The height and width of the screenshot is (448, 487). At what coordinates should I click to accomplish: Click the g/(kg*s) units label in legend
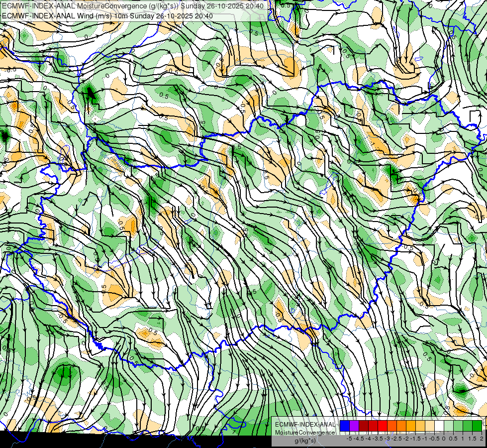pyautogui.click(x=305, y=441)
